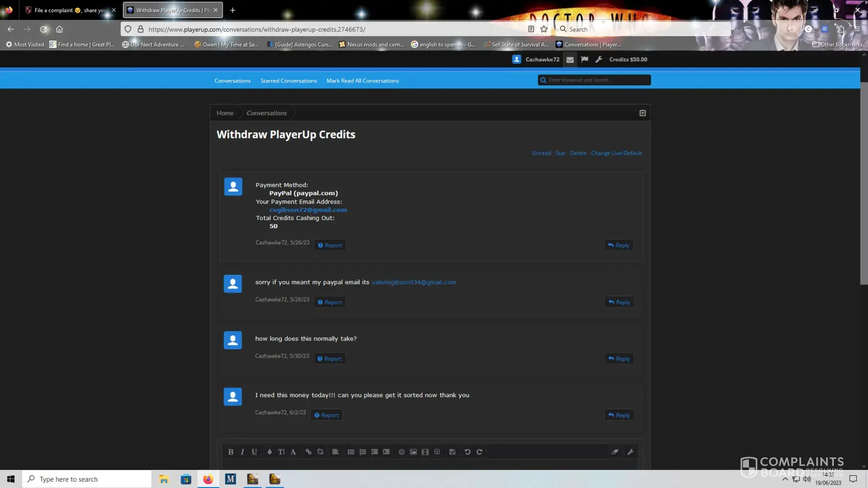Select Mark Read All Conversations
868x488 pixels.
[x=362, y=81]
